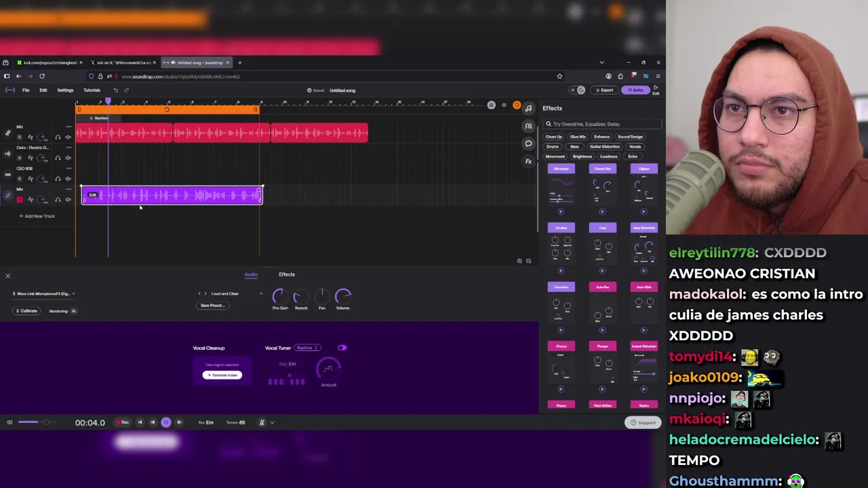Open the chat bubble panel
This screenshot has height=488, width=868.
coord(528,144)
